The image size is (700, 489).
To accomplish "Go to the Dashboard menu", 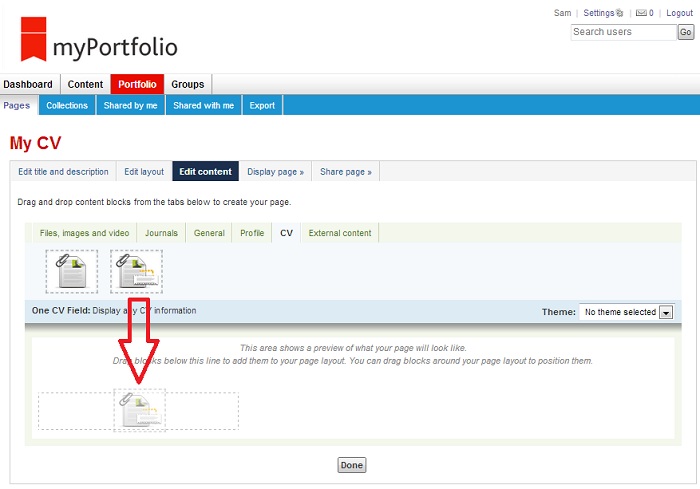I will [28, 84].
